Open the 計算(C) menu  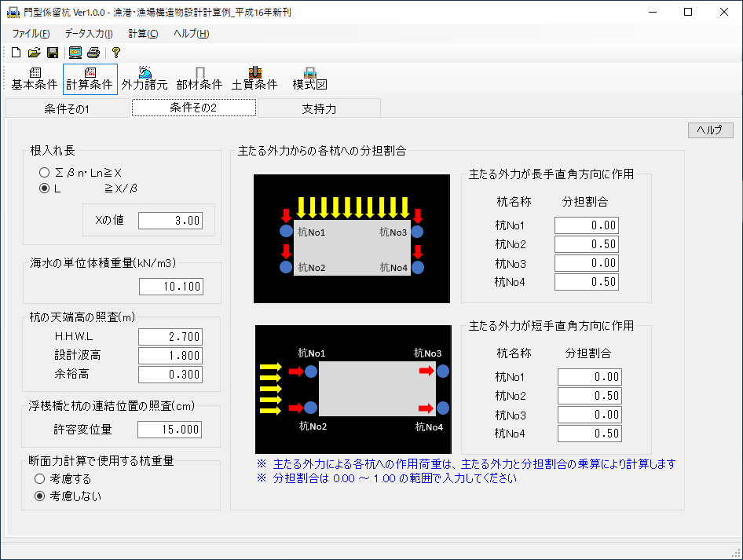tap(143, 34)
